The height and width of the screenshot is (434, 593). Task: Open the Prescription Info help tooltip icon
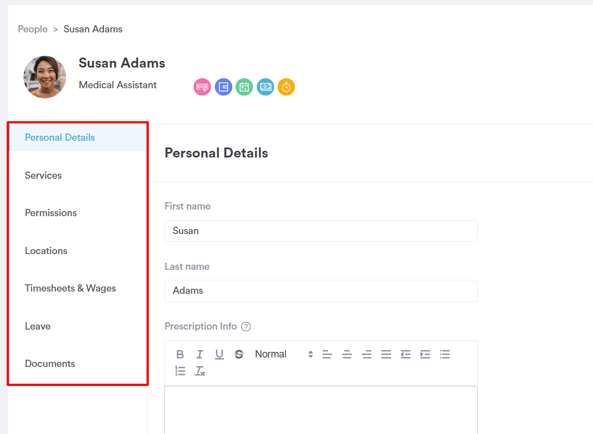click(246, 327)
